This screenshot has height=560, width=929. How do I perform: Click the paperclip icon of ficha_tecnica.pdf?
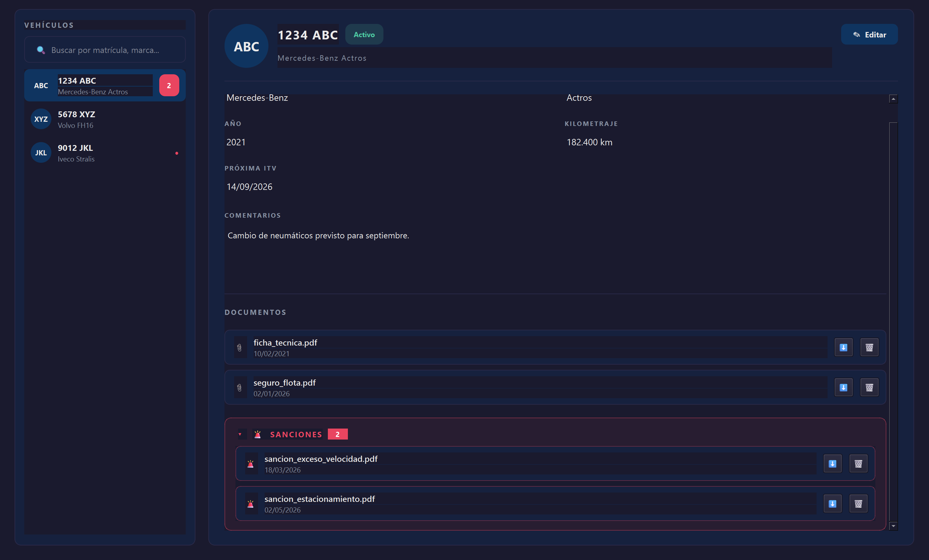click(239, 347)
